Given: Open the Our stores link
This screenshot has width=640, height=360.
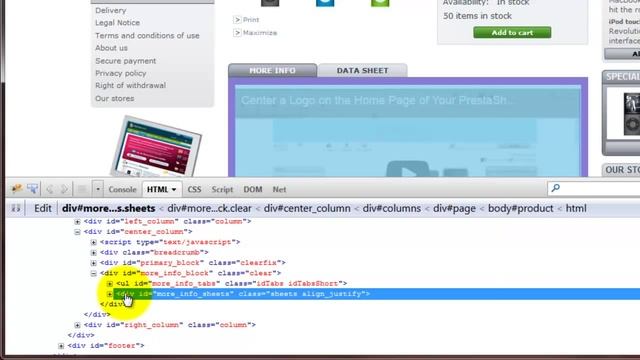Looking at the screenshot, I should point(115,98).
